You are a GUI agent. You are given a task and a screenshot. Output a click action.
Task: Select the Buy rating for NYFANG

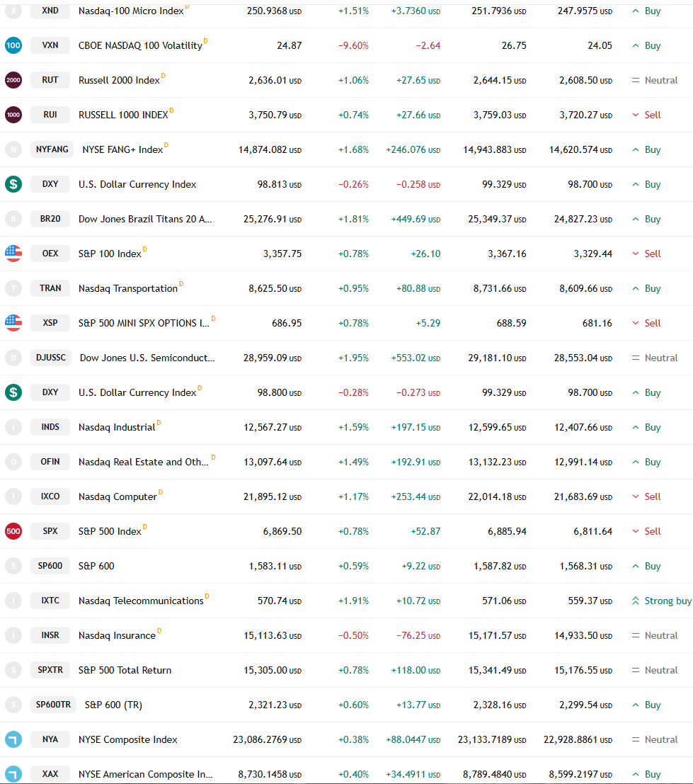click(x=646, y=149)
